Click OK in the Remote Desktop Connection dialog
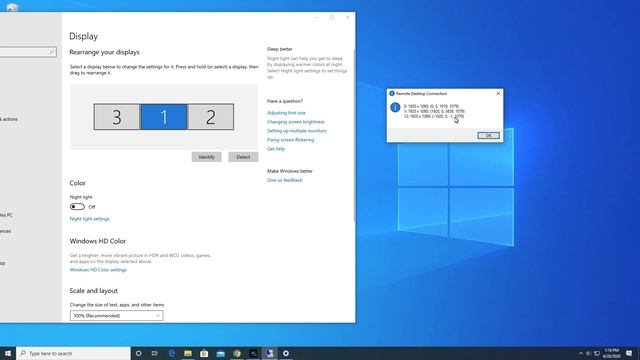The width and height of the screenshot is (640, 360). coord(488,135)
